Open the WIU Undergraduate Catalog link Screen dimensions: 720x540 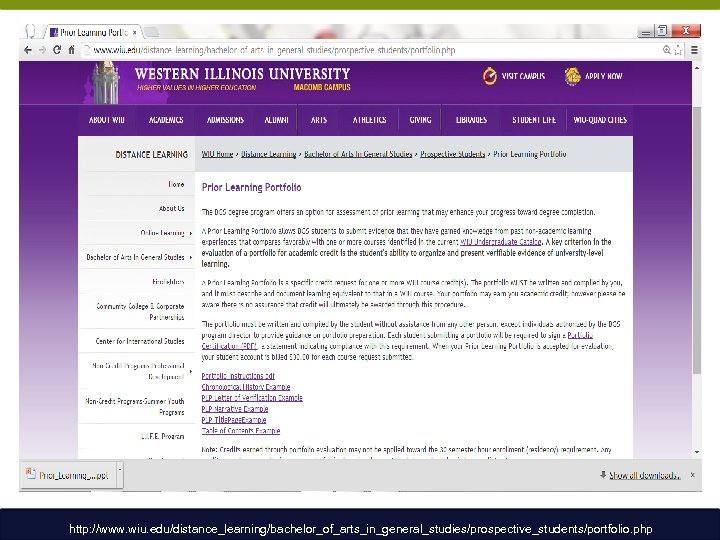pos(501,242)
